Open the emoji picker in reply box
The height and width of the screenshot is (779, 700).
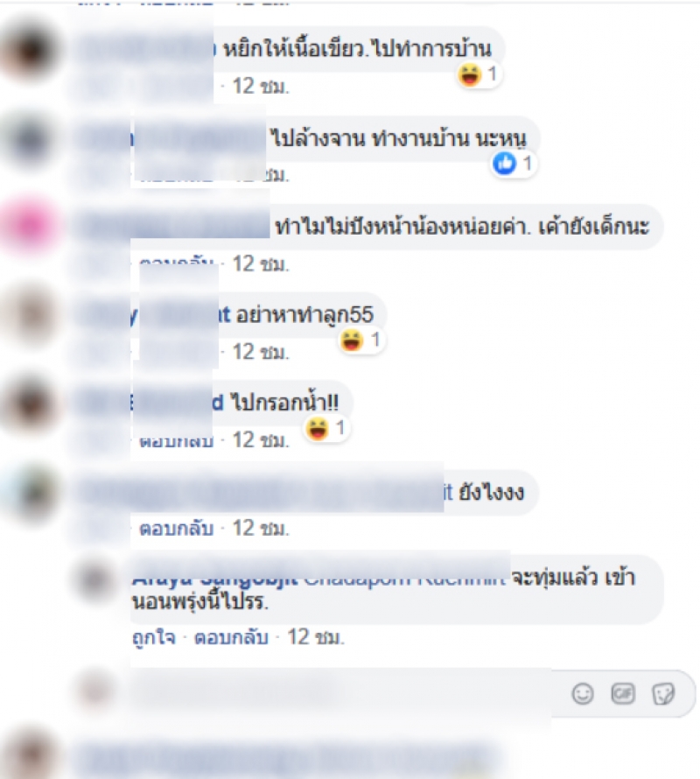pos(583,694)
